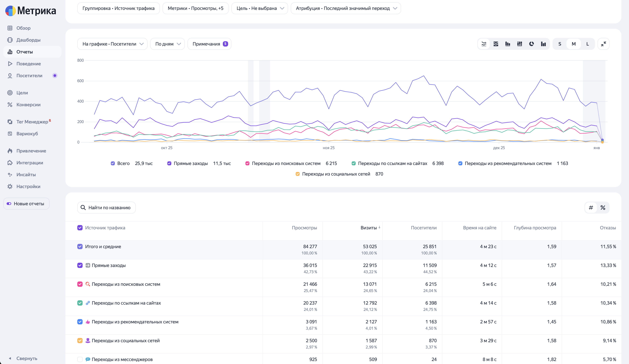Go to Отчеты in the sidebar
The height and width of the screenshot is (364, 629).
coord(24,52)
